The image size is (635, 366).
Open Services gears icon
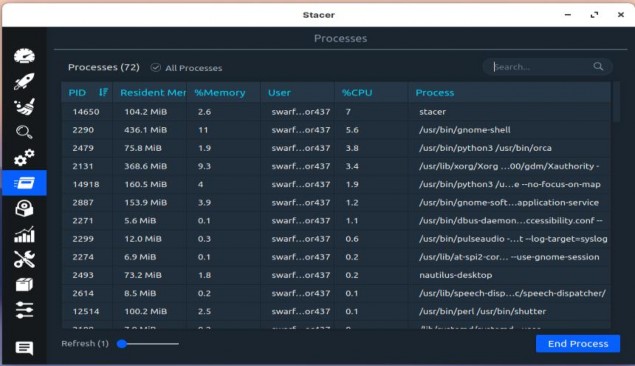click(x=24, y=157)
